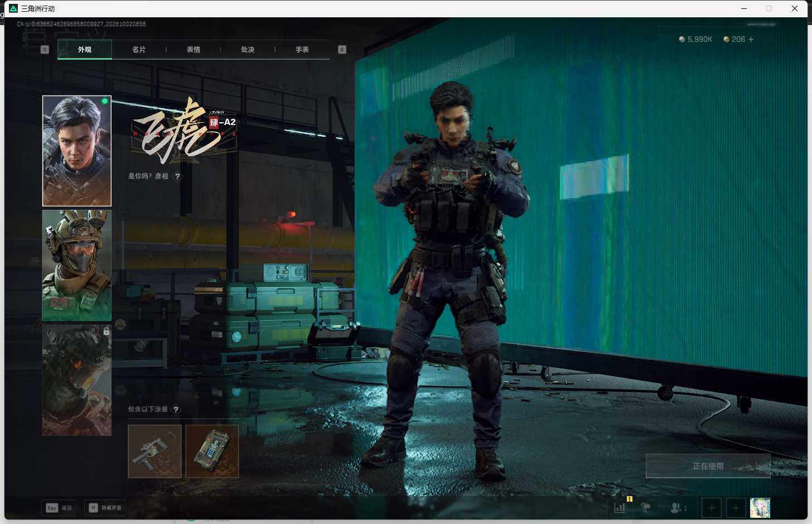Viewport: 812px width, 524px height.
Task: Open help icon beside 包含以下涂装
Action: [176, 410]
